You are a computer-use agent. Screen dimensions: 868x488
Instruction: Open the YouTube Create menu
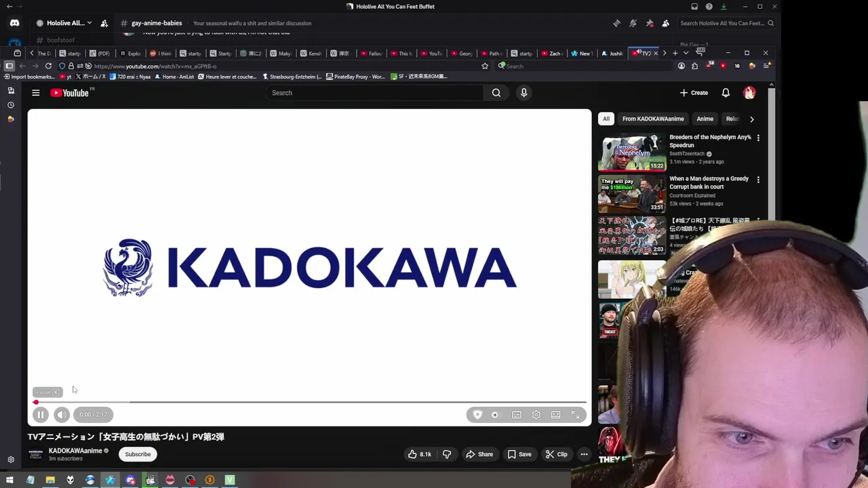(694, 93)
